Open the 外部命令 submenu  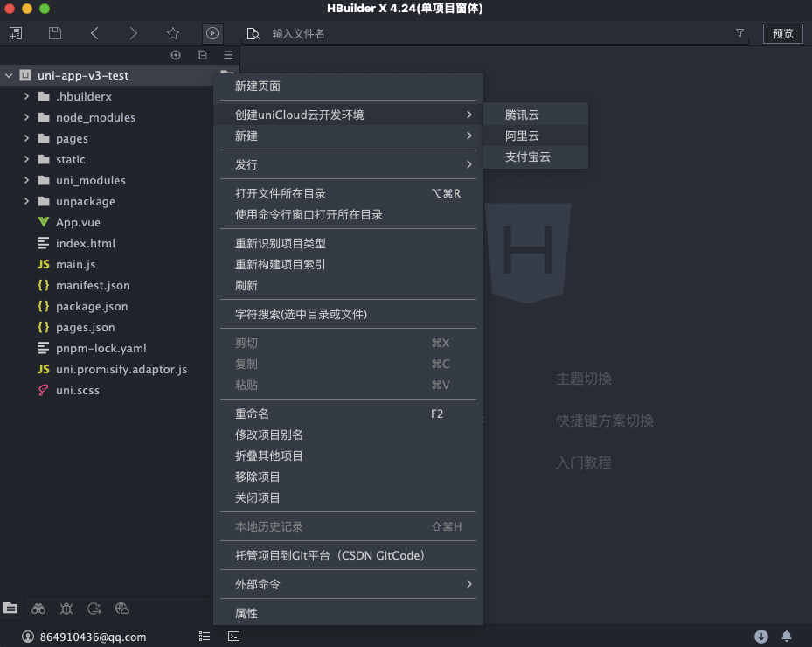point(348,584)
